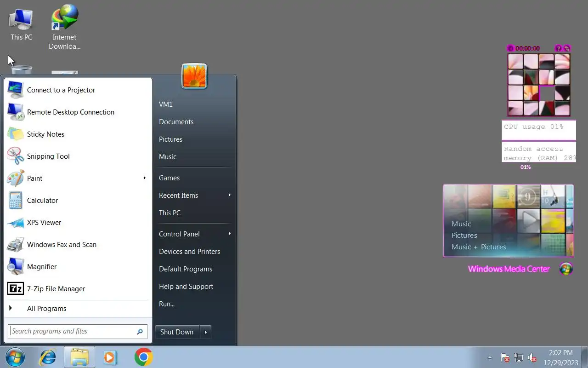Open Sticky Notes from Start menu
The width and height of the screenshot is (588, 368).
click(x=78, y=134)
